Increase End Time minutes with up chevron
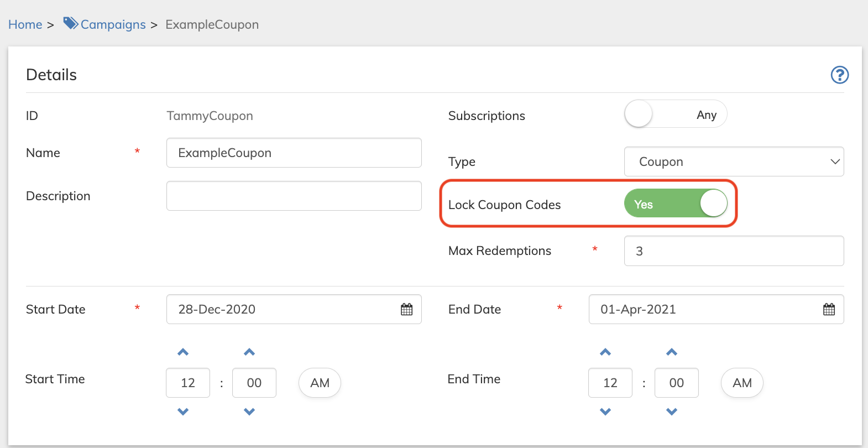Viewport: 868px width, 448px height. point(672,352)
